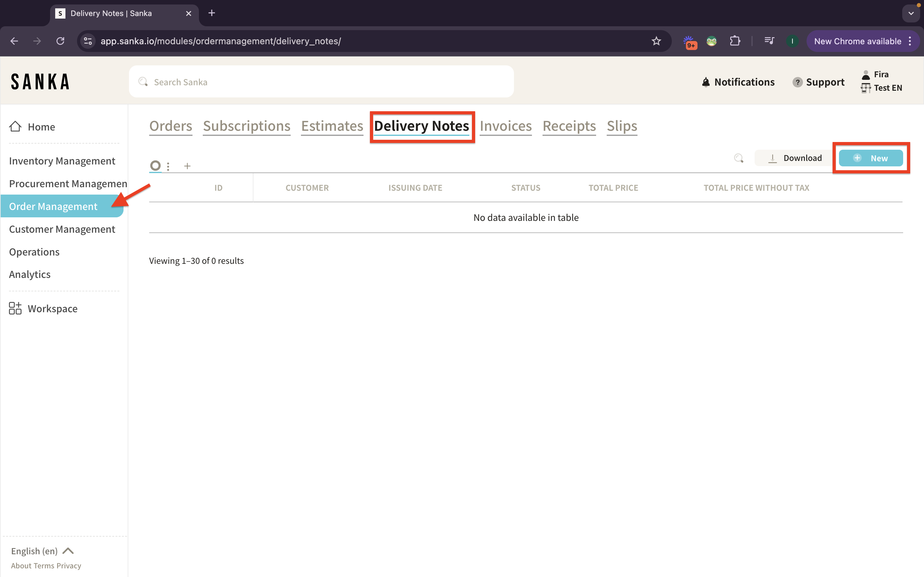Viewport: 924px width, 577px height.
Task: Click the Download button
Action: [x=795, y=158]
